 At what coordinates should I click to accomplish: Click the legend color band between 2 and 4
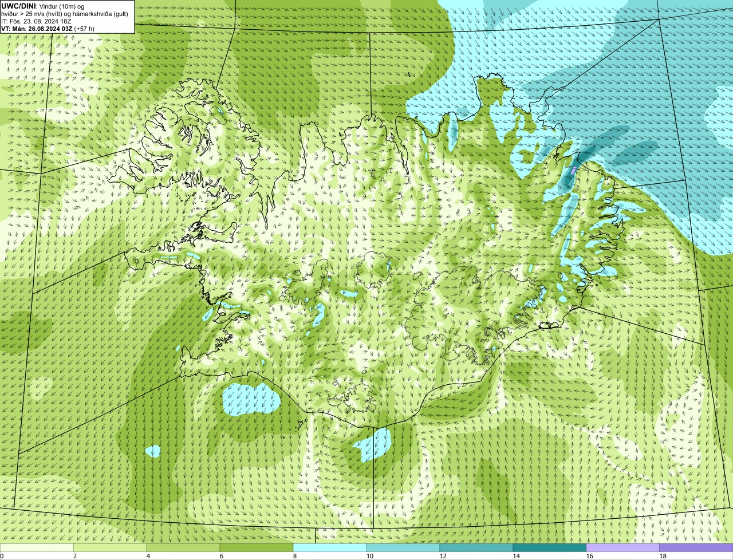click(x=110, y=548)
